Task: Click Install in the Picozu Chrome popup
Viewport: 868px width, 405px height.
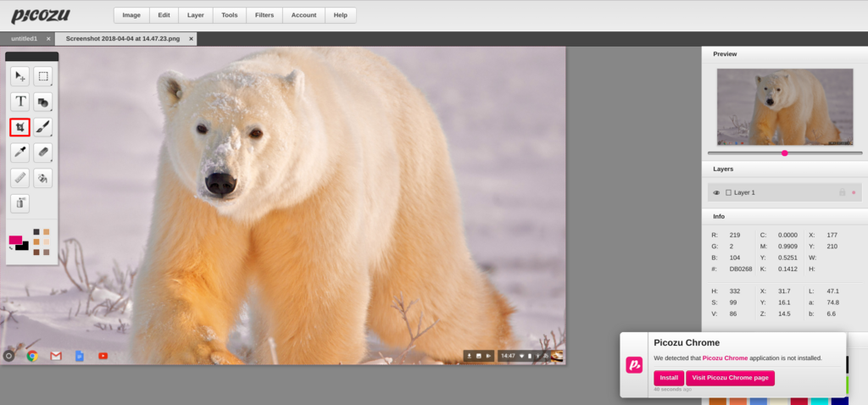Action: pos(669,378)
